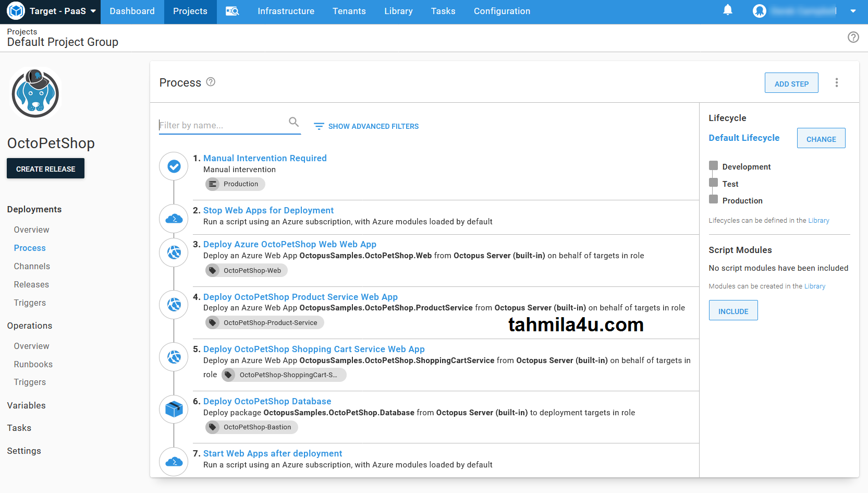Viewport: 868px width, 493px height.
Task: Click the OctoPetShop project logo
Action: pos(35,94)
